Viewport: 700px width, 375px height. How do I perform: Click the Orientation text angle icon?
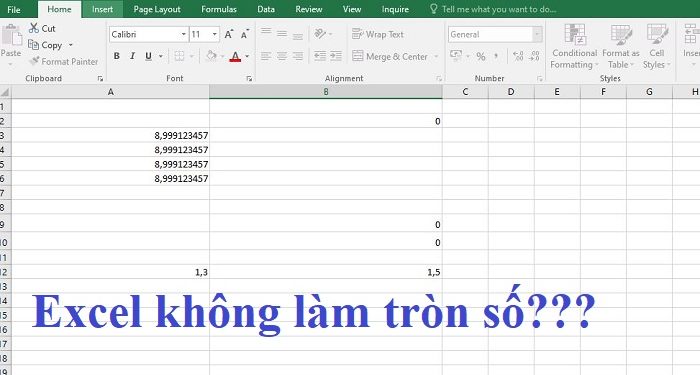[320, 33]
